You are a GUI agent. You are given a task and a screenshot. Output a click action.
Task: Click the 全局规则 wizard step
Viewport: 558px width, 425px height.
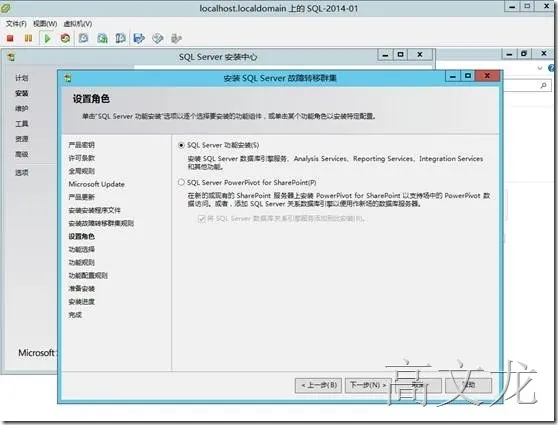pyautogui.click(x=81, y=171)
